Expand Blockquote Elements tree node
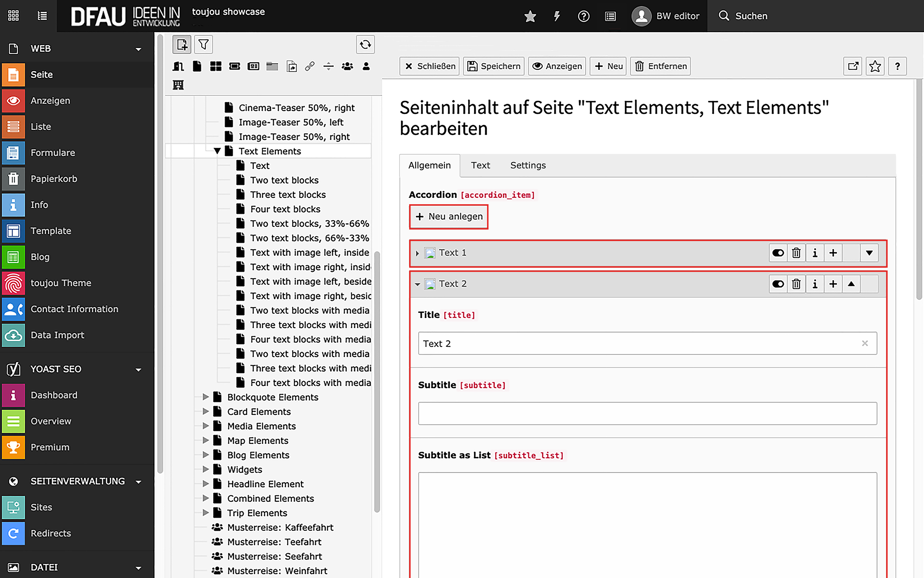 (x=205, y=397)
